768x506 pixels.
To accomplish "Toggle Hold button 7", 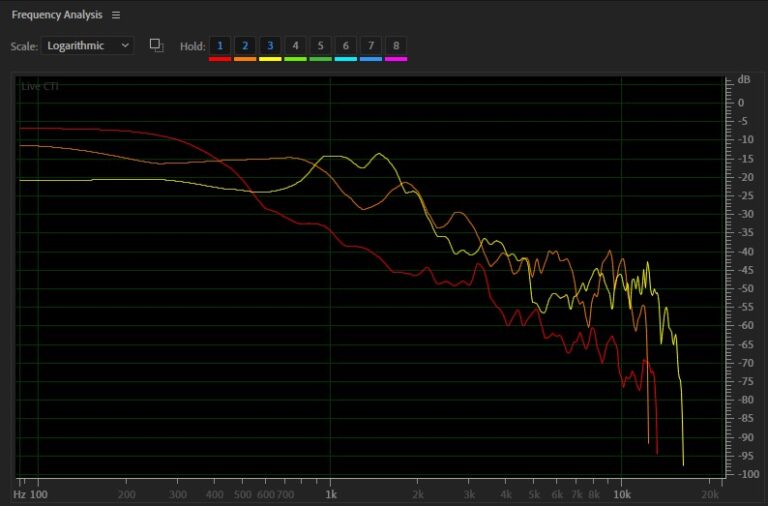I will [371, 46].
